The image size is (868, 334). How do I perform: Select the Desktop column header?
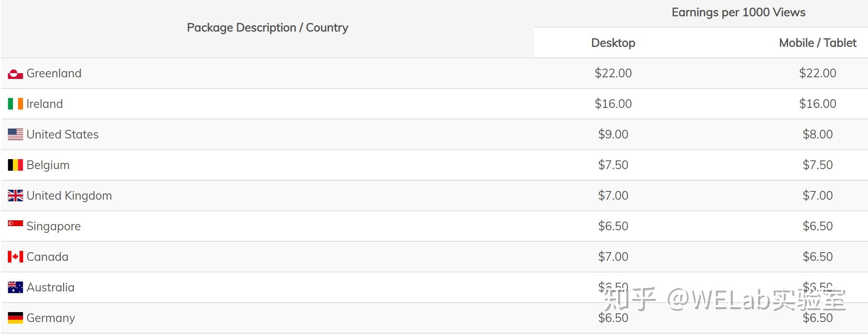point(613,43)
